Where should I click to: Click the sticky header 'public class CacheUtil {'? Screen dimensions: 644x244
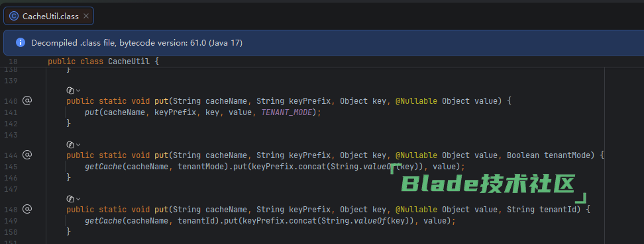point(103,61)
